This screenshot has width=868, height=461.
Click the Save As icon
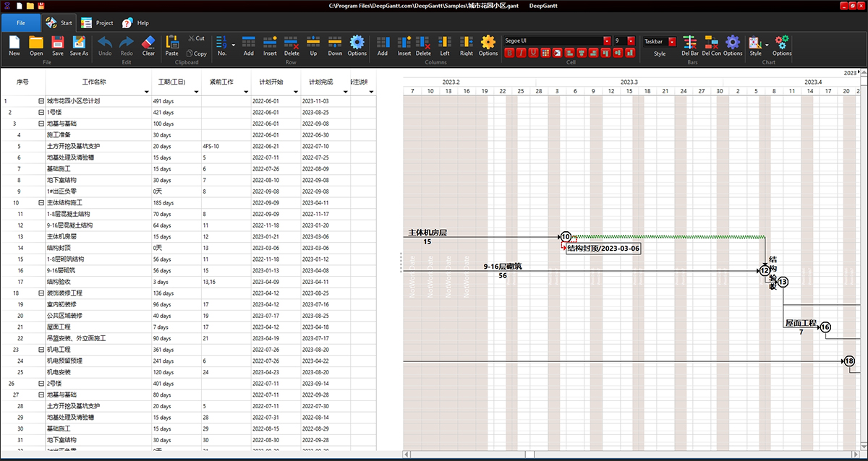click(x=80, y=43)
